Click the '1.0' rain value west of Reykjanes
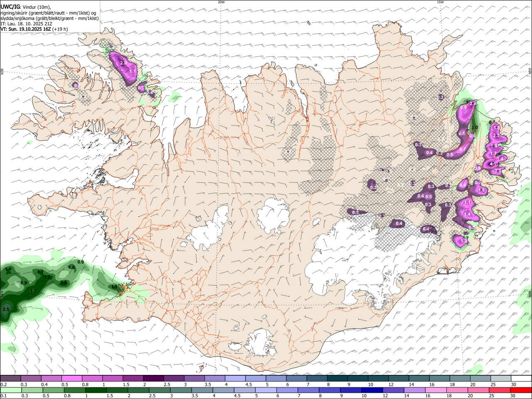 tap(71, 268)
